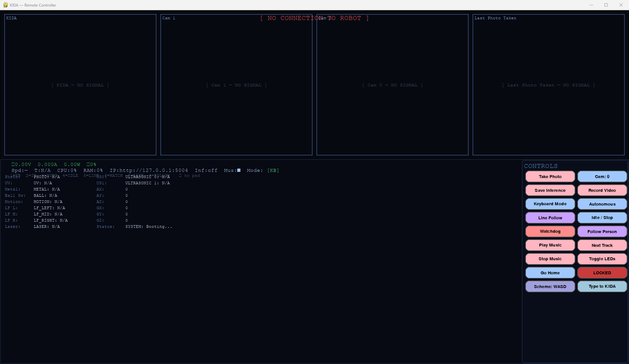The width and height of the screenshot is (629, 364).
Task: Click the "Inf:off" status indicator
Action: [206, 170]
